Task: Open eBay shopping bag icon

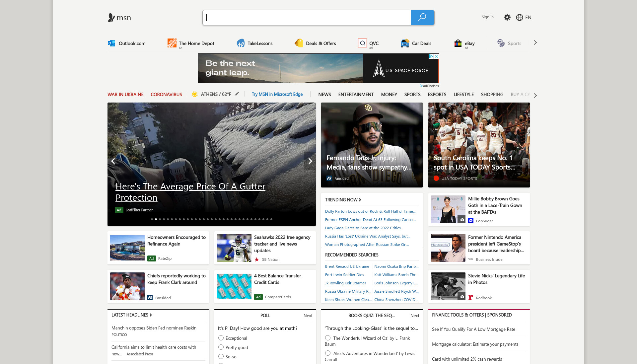Action: click(458, 43)
